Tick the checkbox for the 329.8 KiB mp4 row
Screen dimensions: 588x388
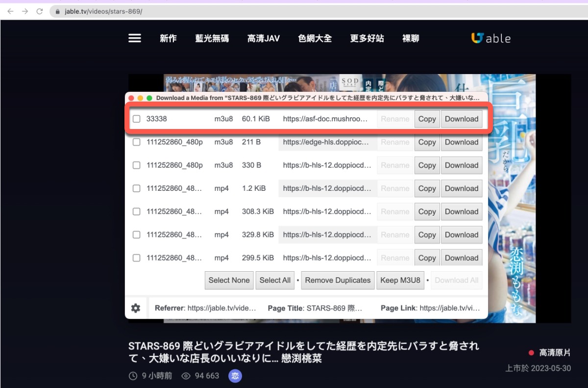(137, 234)
